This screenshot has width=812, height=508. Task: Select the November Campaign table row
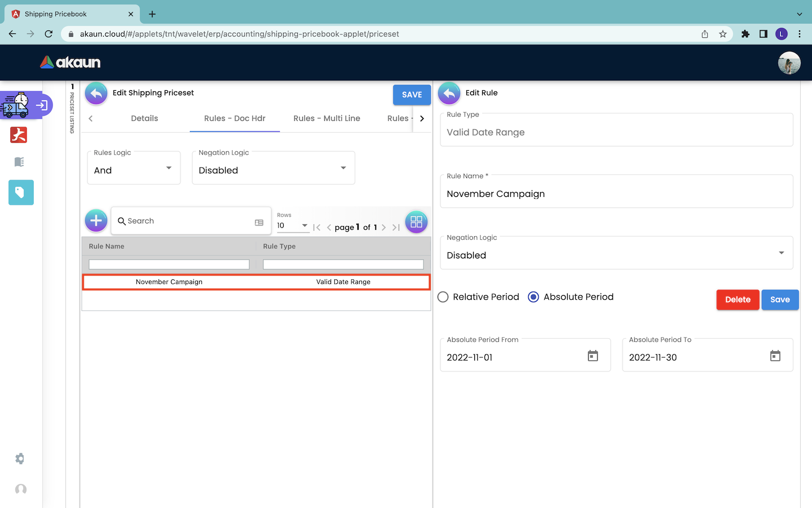[x=256, y=282]
